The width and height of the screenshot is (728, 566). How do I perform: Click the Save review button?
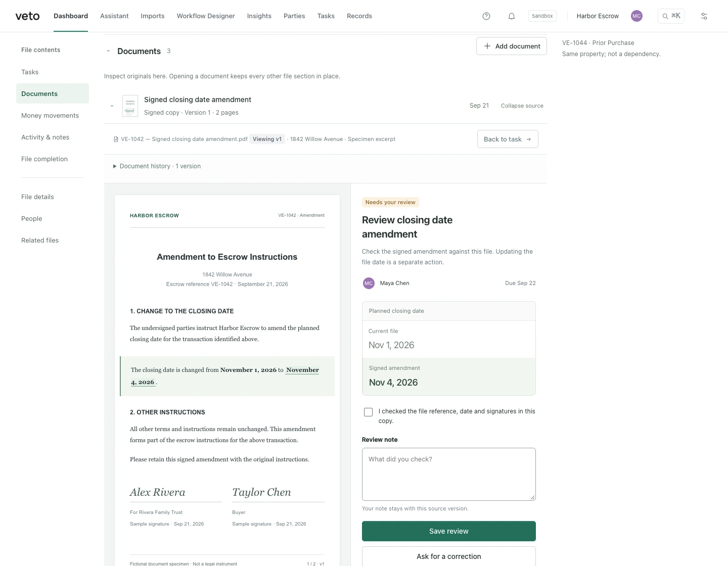click(x=449, y=531)
